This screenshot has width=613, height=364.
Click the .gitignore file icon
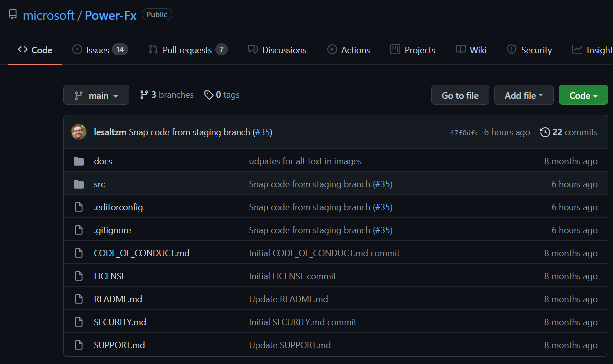79,230
